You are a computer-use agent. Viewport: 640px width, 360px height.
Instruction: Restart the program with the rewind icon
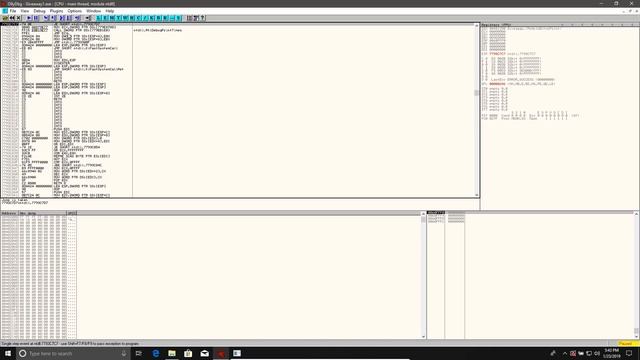pyautogui.click(x=12, y=18)
